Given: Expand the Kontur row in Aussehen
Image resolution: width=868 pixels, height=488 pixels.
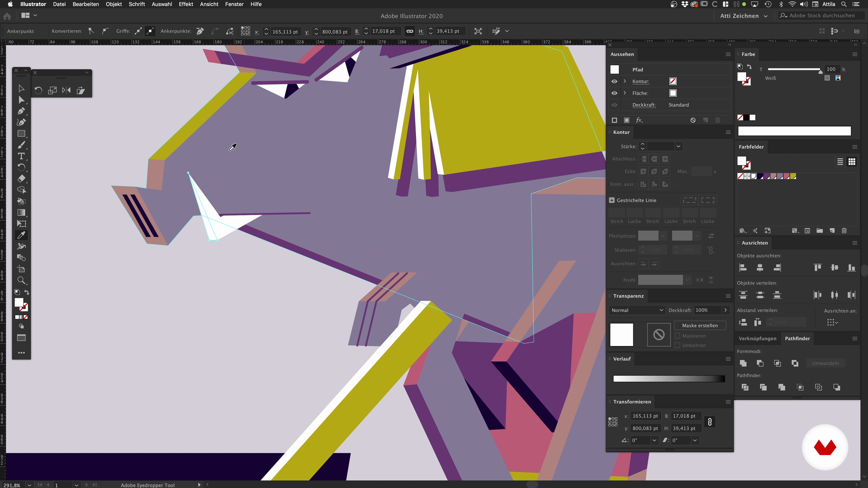Looking at the screenshot, I should point(625,81).
